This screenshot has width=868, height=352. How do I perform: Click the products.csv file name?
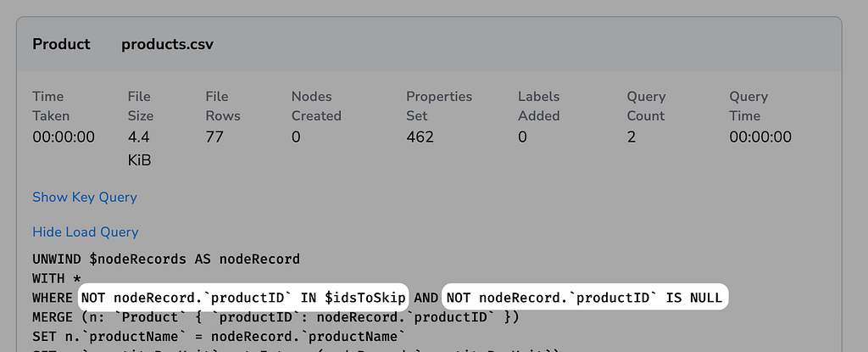(167, 44)
